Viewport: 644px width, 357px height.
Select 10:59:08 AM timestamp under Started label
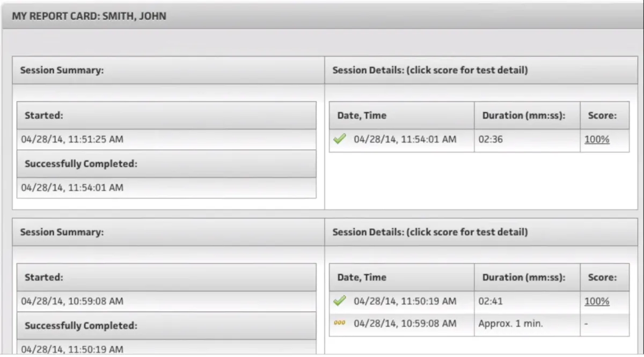72,302
